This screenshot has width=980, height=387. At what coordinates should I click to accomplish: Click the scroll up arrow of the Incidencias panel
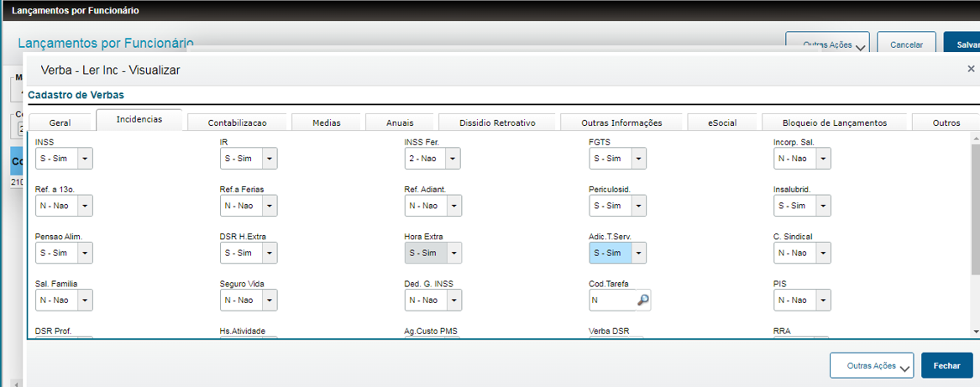coord(976,138)
